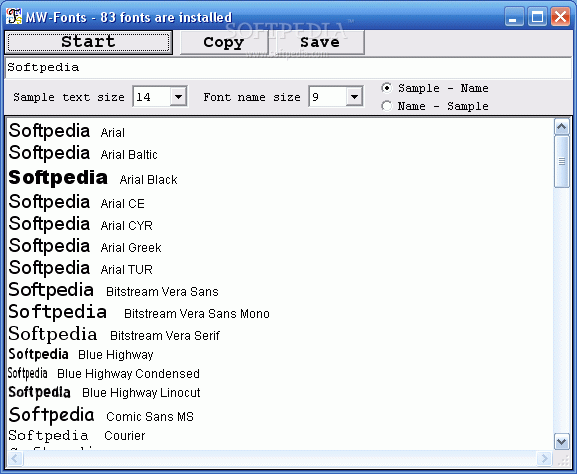Click the Start button
The image size is (577, 474).
pyautogui.click(x=88, y=42)
